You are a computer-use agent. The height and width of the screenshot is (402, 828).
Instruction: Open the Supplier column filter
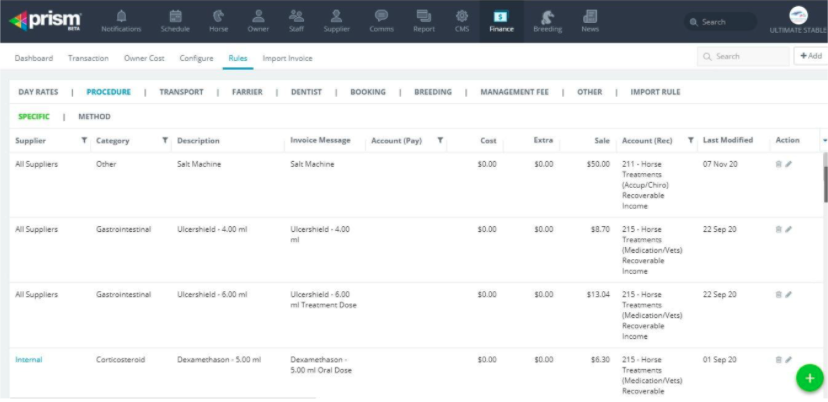coord(84,141)
